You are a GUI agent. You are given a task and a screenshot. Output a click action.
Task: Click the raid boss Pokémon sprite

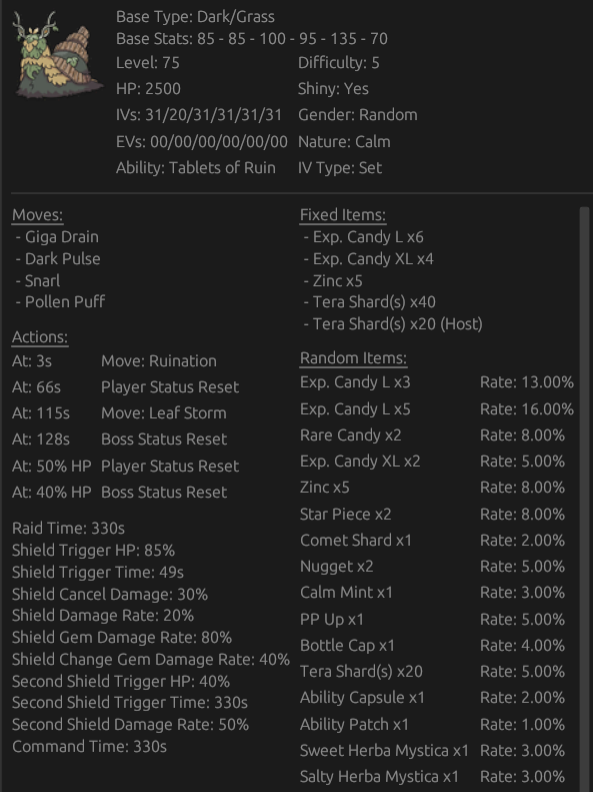(x=58, y=55)
